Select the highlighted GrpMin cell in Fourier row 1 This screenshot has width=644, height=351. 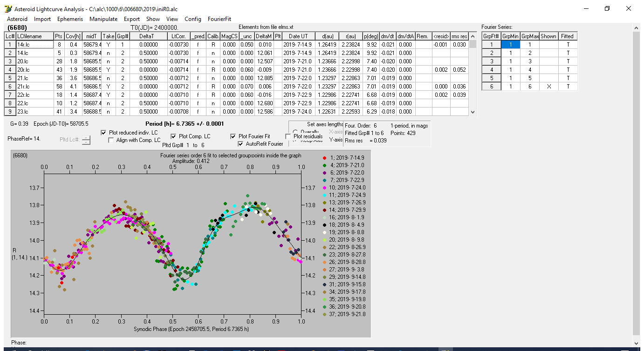(510, 45)
